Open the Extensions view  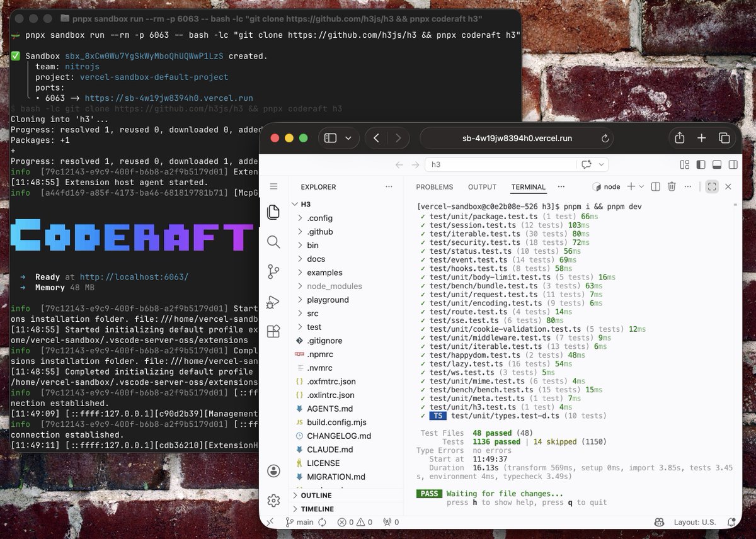273,332
